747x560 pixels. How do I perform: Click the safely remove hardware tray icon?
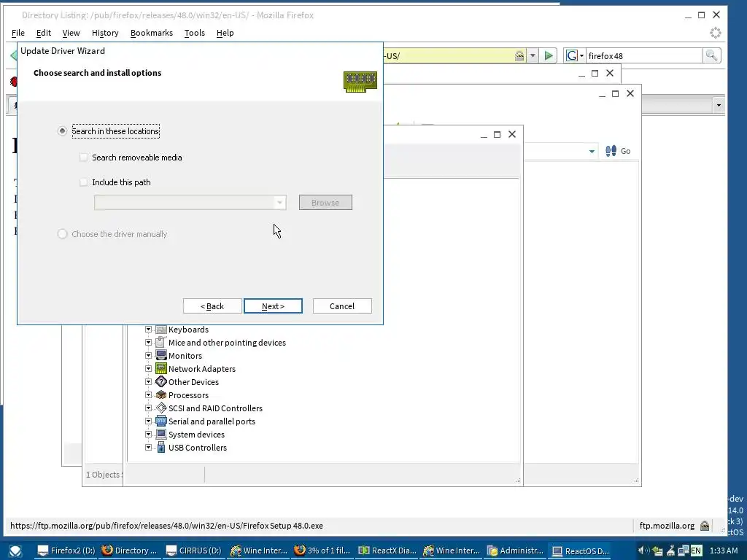pyautogui.click(x=657, y=551)
